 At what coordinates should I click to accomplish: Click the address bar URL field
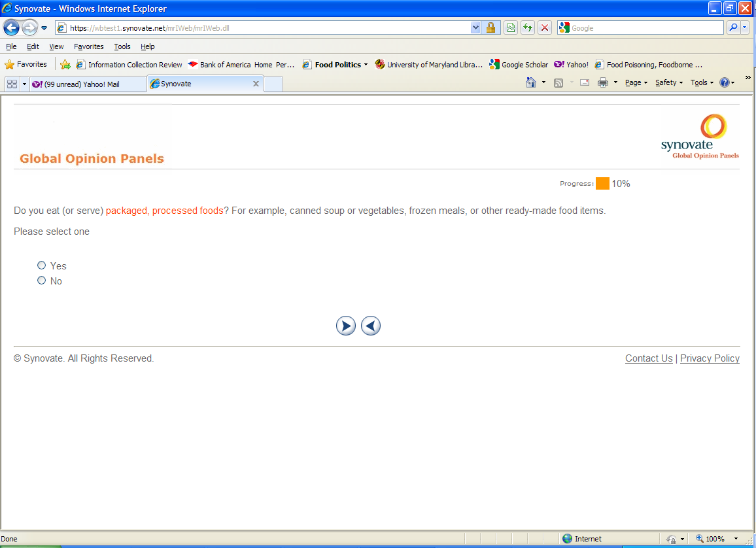(263, 28)
